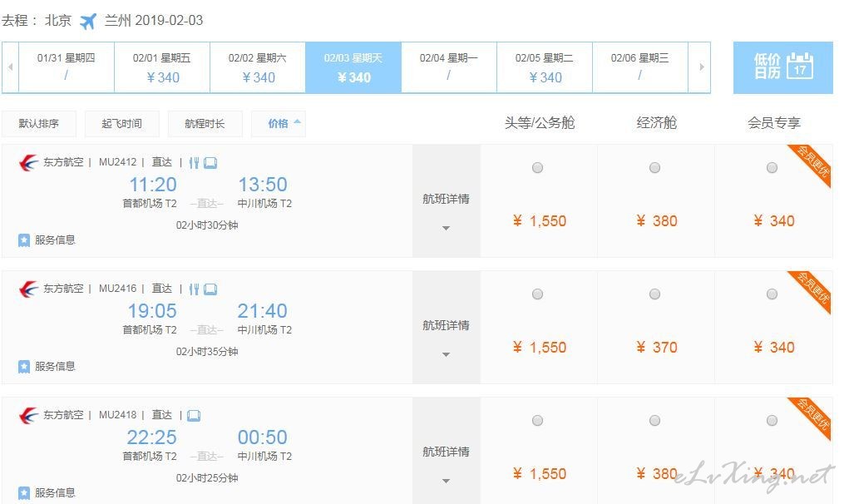Click the service info star icon for MU2412
Viewport: 844px width, 504px height.
coord(23,240)
